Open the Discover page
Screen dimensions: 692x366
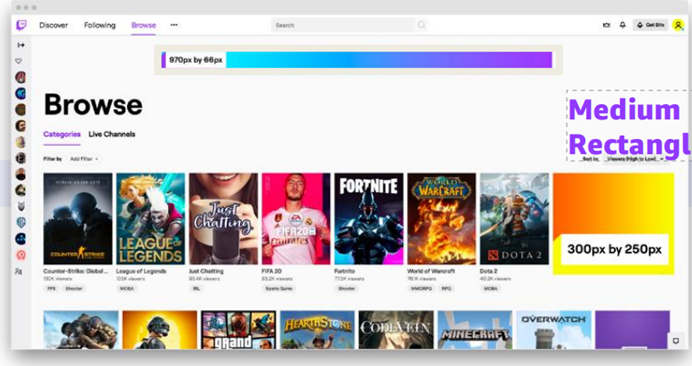pos(53,25)
